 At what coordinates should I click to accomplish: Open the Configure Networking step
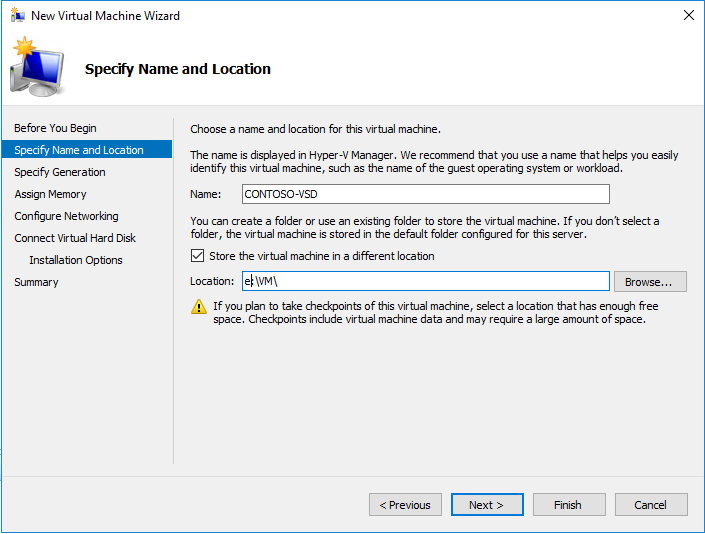66,216
